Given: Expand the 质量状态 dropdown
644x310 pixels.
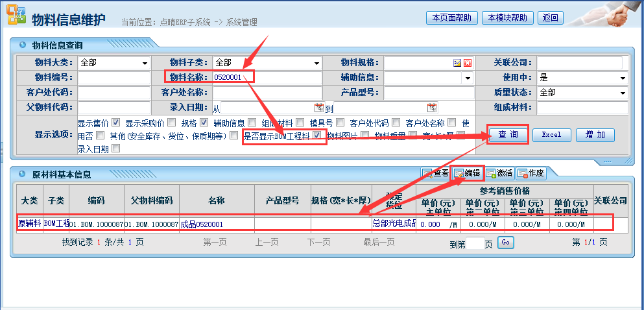Looking at the screenshot, I should click(x=623, y=93).
